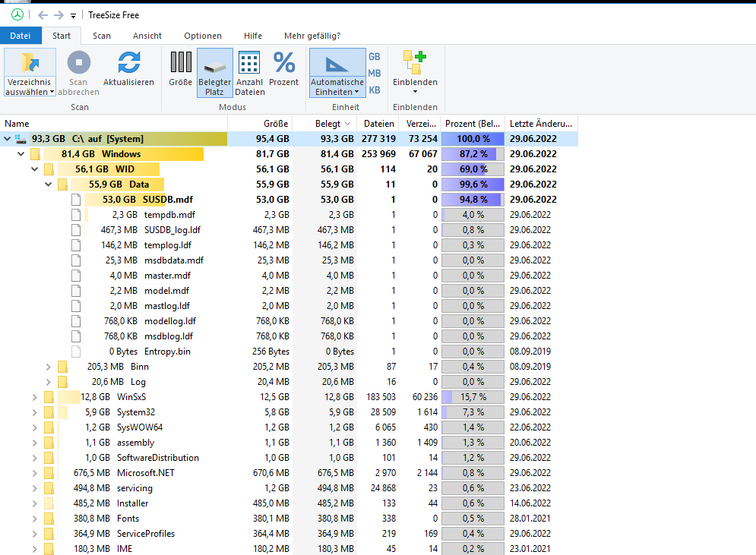Click the Fonts folder icon
This screenshot has width=756, height=555.
49,519
